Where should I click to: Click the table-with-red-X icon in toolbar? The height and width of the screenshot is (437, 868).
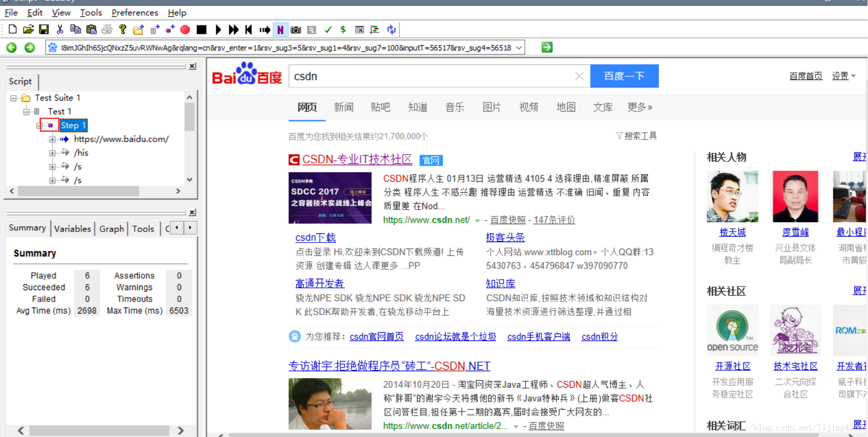click(360, 30)
